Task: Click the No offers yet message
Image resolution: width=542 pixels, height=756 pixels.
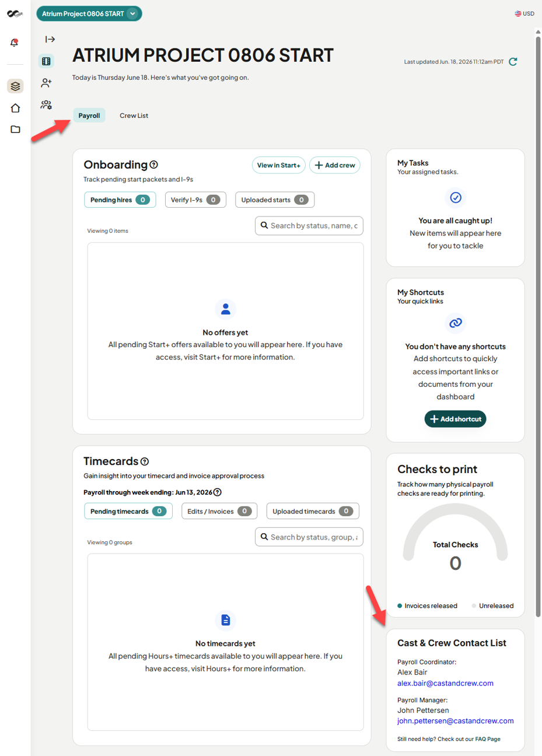Action: 225,332
